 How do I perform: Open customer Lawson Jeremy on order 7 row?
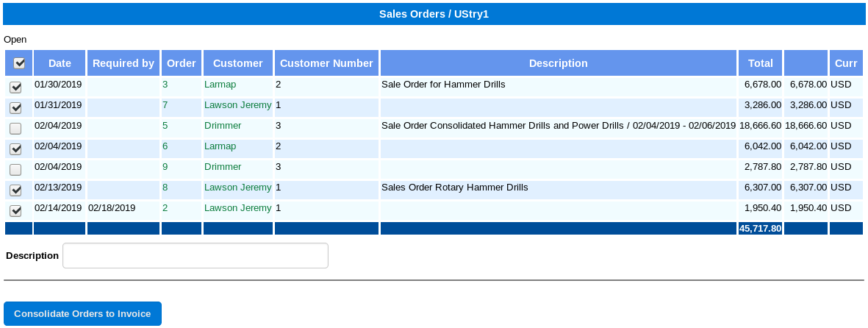coord(238,104)
